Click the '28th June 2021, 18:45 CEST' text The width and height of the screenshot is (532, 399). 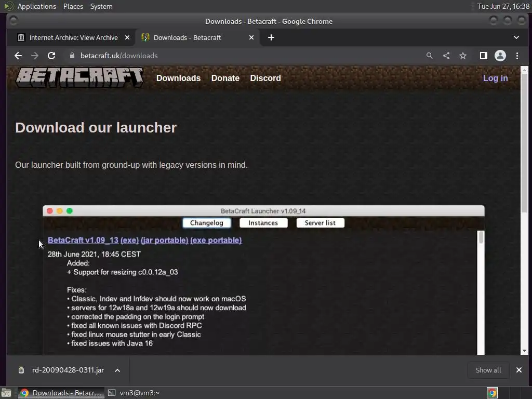95,254
